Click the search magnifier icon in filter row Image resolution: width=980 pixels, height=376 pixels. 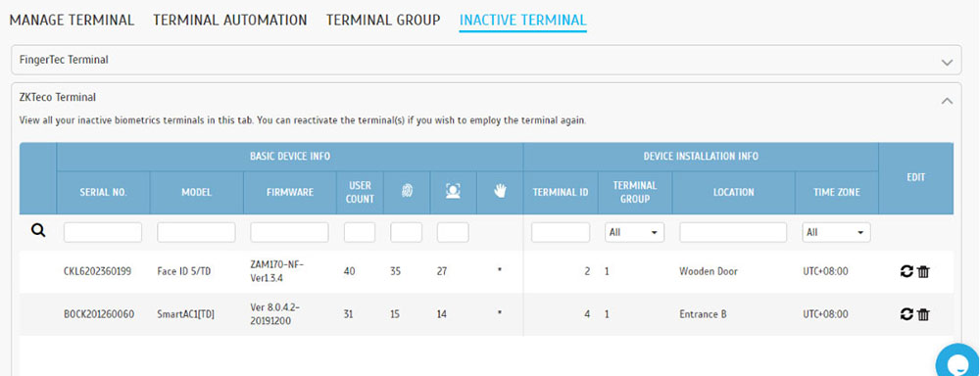[x=38, y=231]
